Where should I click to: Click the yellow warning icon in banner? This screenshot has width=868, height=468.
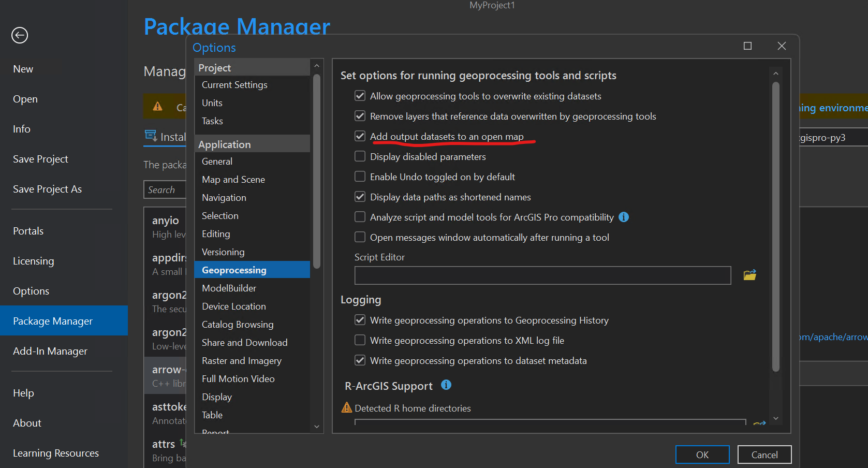pyautogui.click(x=158, y=107)
